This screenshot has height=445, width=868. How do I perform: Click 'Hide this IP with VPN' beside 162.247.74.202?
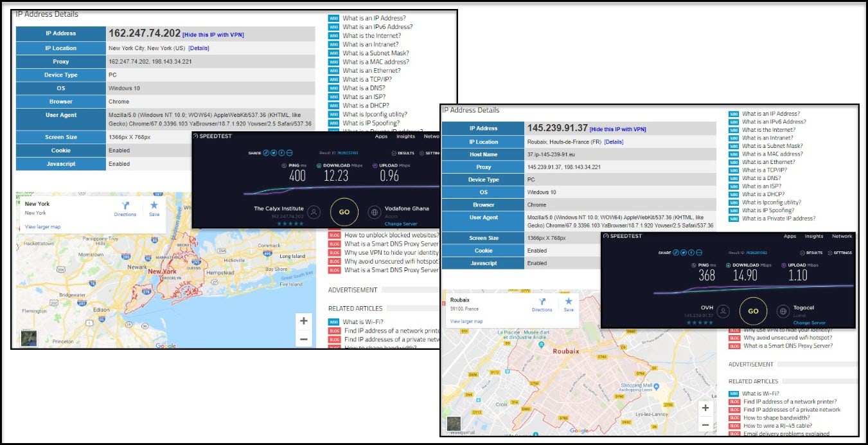click(213, 35)
